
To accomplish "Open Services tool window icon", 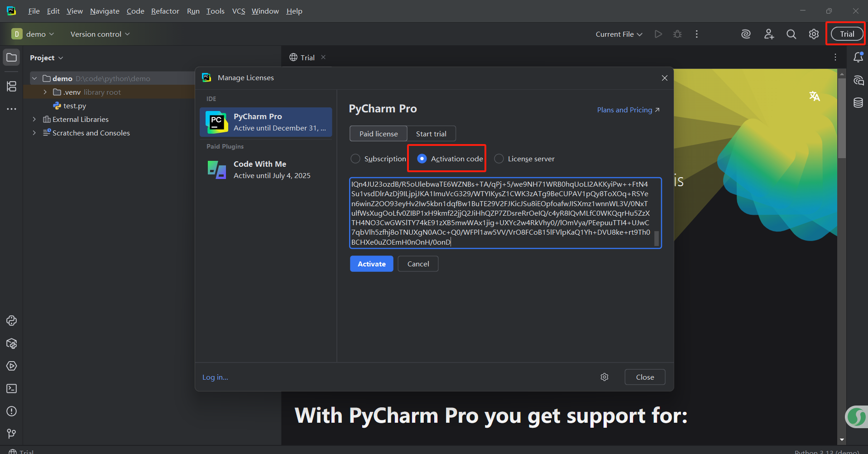I will click(x=12, y=366).
